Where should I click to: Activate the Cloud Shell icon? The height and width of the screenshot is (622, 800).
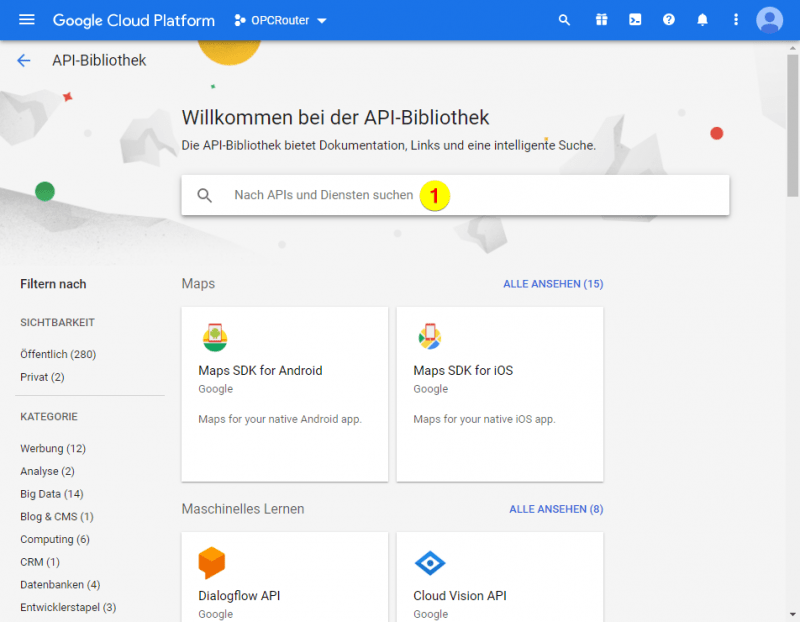pos(635,19)
